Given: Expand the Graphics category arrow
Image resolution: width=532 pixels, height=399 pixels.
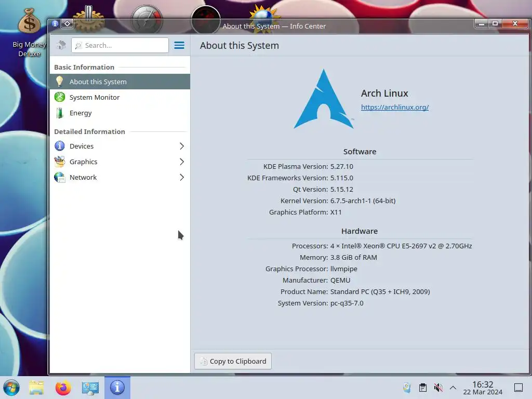Looking at the screenshot, I should [181, 162].
